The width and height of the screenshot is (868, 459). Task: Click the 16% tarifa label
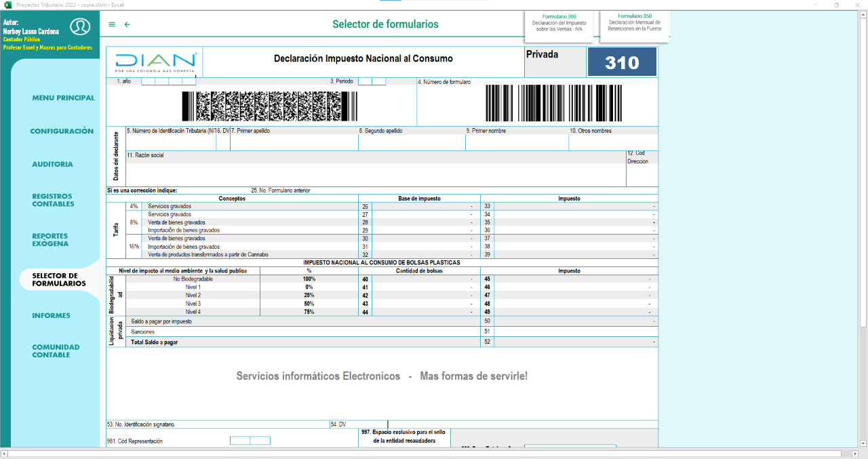pos(134,247)
